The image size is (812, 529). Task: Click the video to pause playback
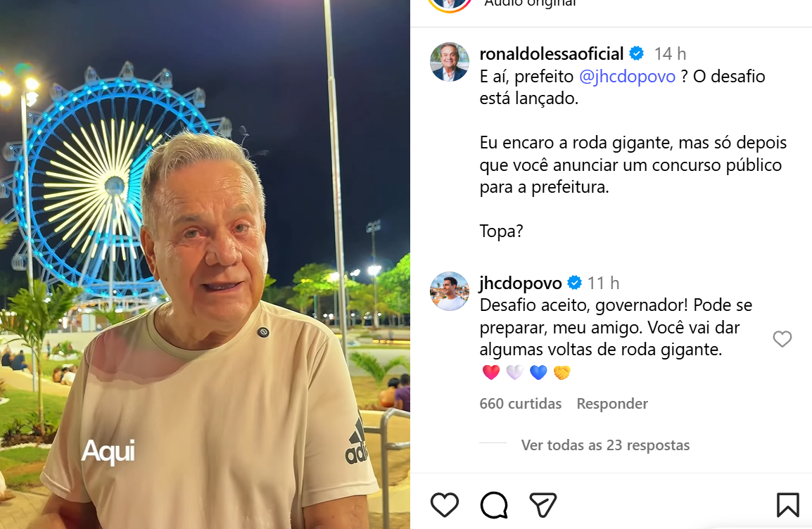205,264
